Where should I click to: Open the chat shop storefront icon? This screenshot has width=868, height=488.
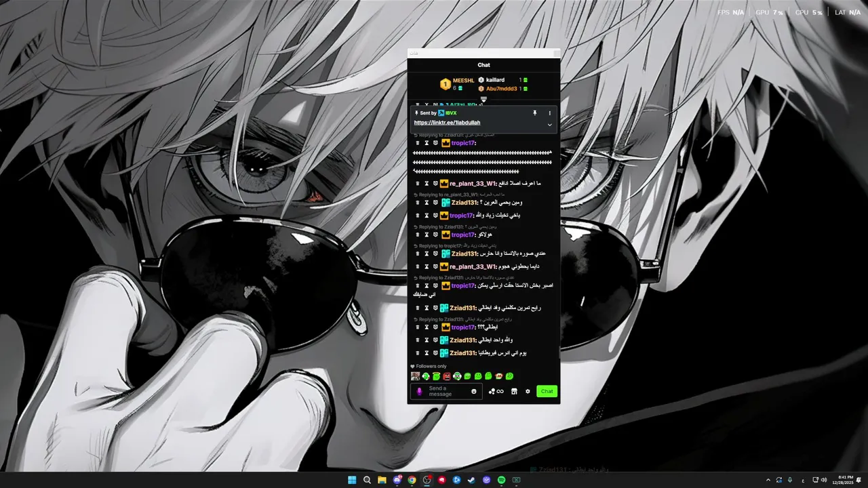514,391
